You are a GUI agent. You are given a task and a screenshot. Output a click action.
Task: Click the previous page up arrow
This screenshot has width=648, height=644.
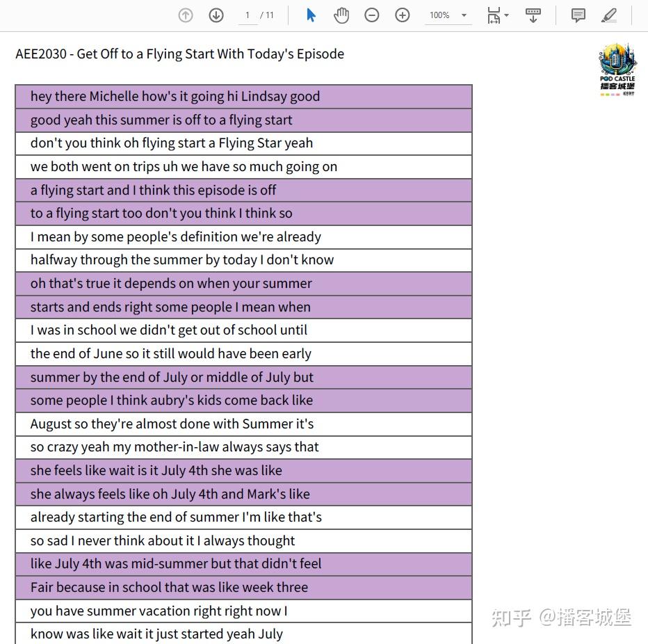[x=185, y=15]
